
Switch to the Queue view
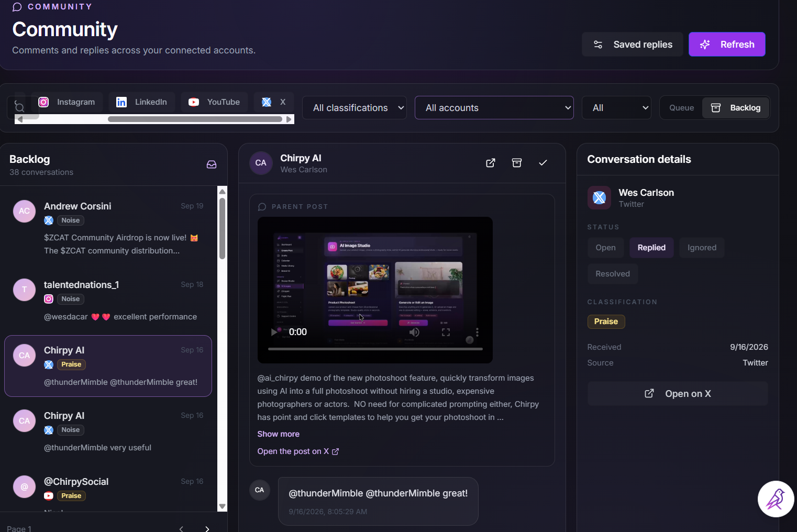(681, 108)
